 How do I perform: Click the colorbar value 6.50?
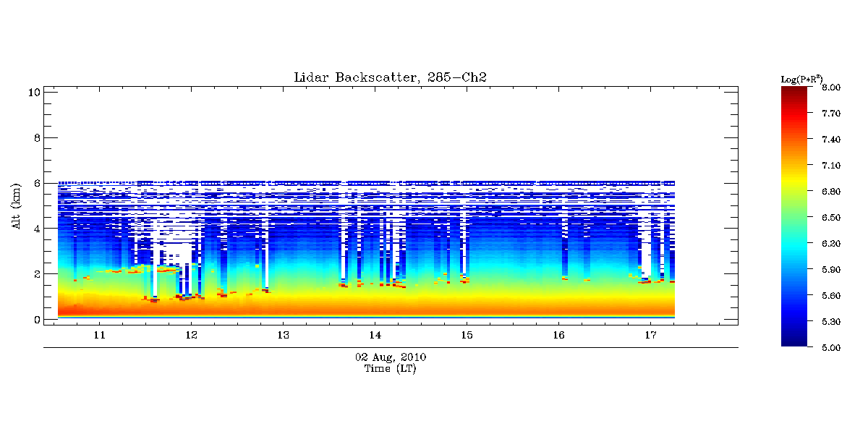click(x=831, y=218)
